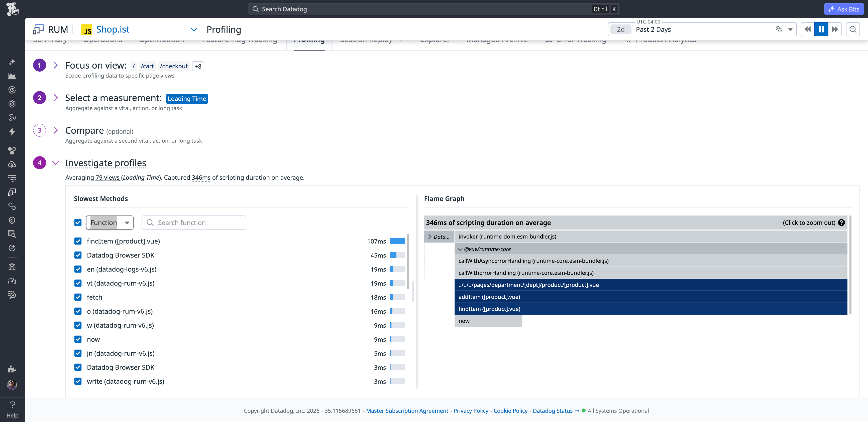Click the hexagon cluster sidebar icon
This screenshot has width=868, height=422.
(x=12, y=150)
